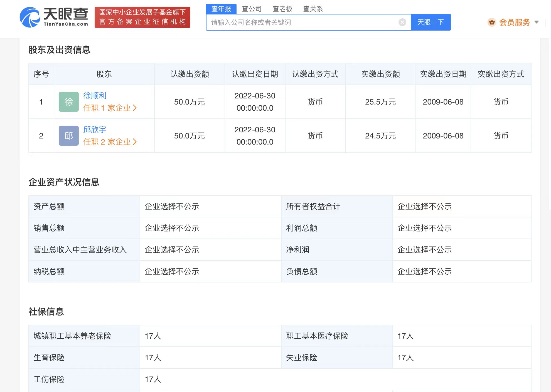
Task: Click the member crown icon
Action: 492,22
